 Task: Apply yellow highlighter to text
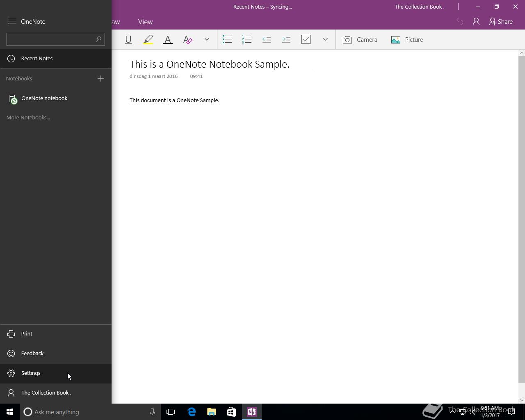pyautogui.click(x=148, y=40)
